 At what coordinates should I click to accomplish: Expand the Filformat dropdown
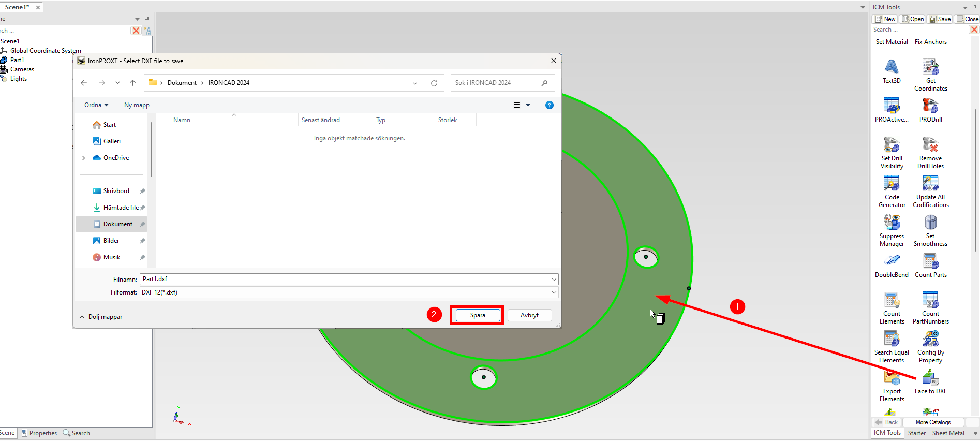(554, 292)
